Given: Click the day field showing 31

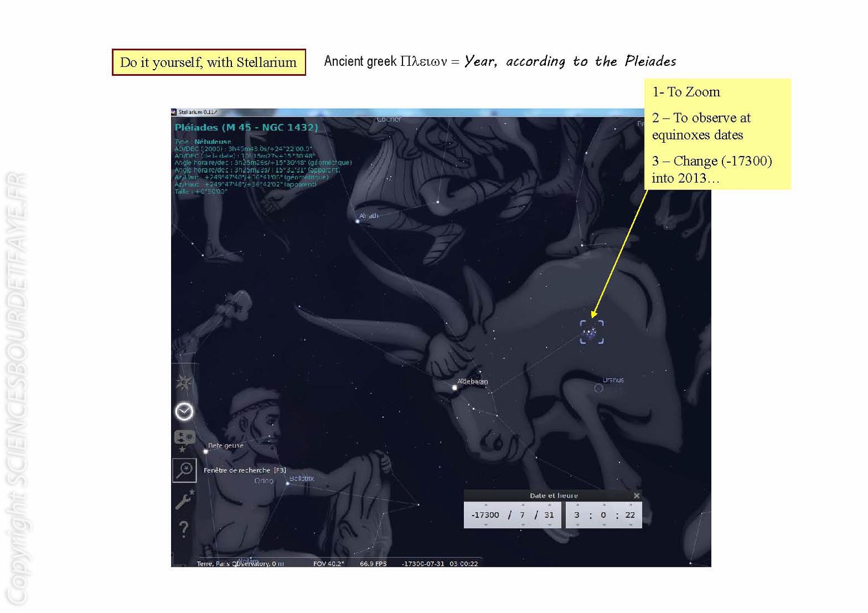Looking at the screenshot, I should 549,515.
